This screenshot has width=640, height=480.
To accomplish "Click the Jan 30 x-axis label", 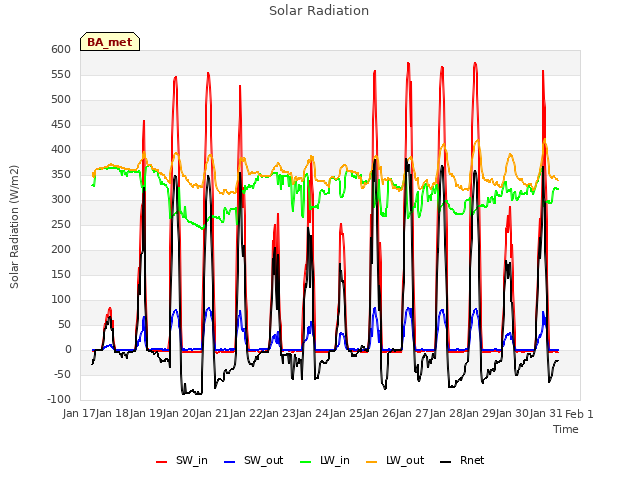I will (512, 414).
